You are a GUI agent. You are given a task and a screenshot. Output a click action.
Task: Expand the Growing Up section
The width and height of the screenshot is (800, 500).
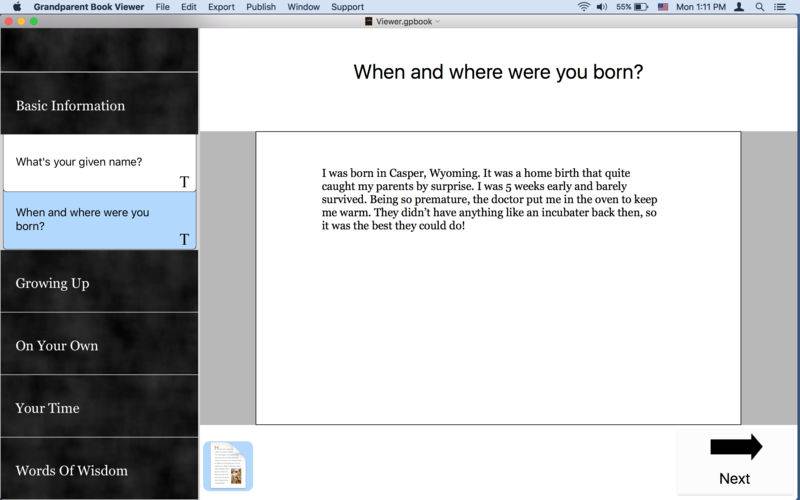click(x=99, y=282)
